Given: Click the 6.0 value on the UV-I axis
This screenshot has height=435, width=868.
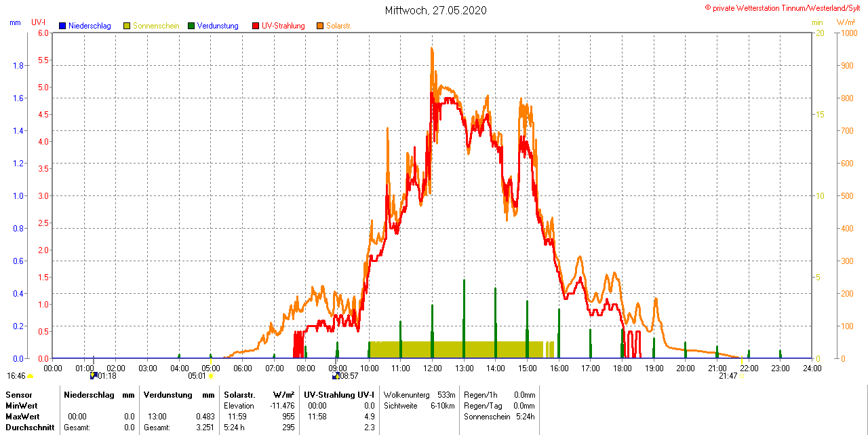Looking at the screenshot, I should click(43, 33).
